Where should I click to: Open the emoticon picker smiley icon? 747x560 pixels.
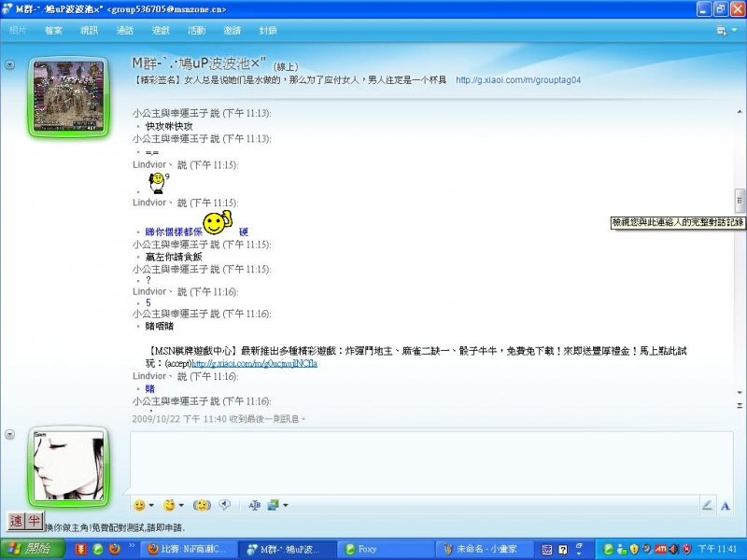[139, 505]
